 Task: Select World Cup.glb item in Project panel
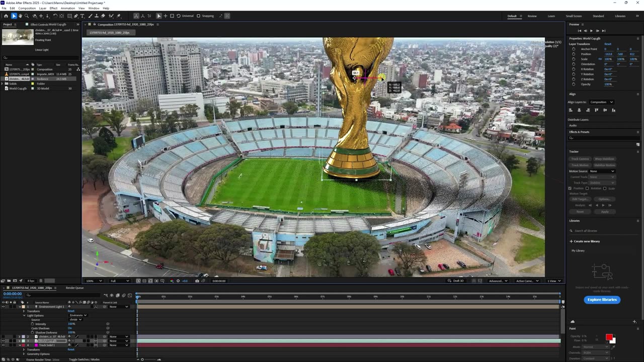coord(18,88)
